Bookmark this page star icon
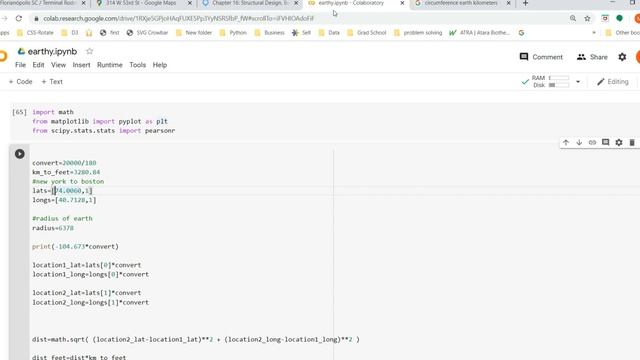 587,18
